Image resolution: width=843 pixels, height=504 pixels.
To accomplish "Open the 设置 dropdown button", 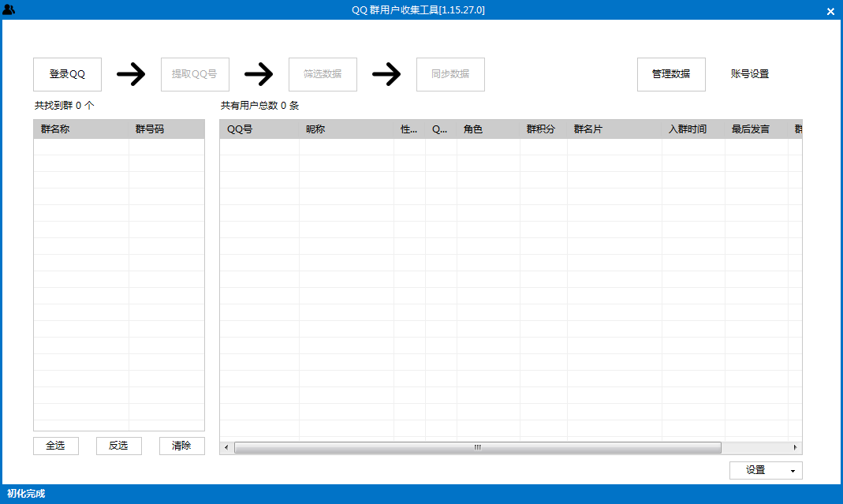I will point(766,470).
